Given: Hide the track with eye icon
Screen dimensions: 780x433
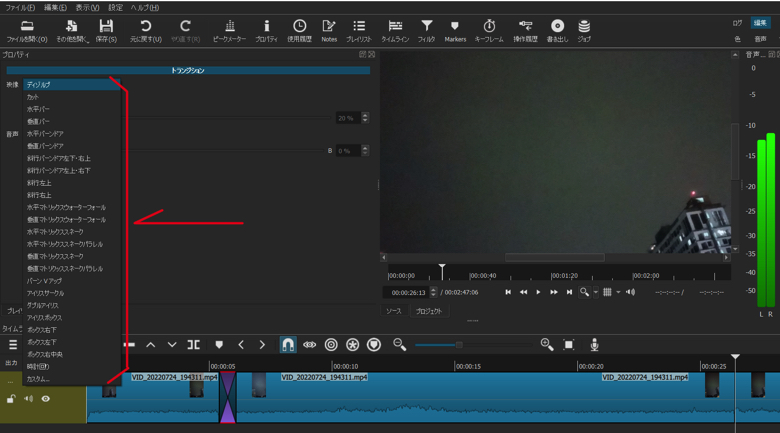Looking at the screenshot, I should point(45,399).
